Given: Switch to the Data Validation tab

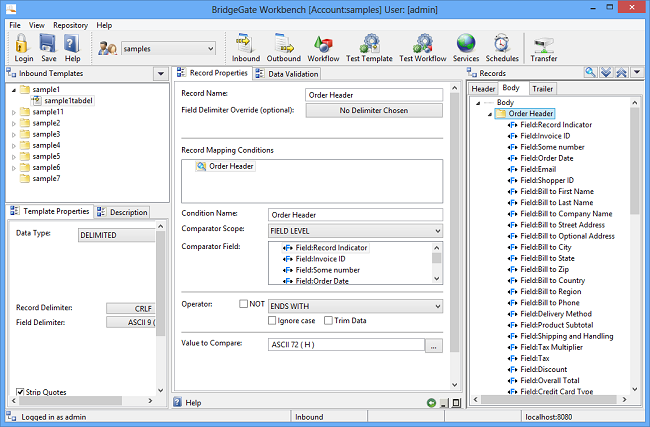Looking at the screenshot, I should pyautogui.click(x=287, y=74).
